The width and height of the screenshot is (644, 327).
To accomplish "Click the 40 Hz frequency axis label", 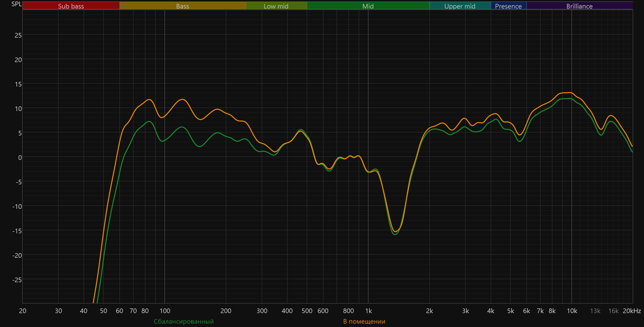I will tap(84, 311).
